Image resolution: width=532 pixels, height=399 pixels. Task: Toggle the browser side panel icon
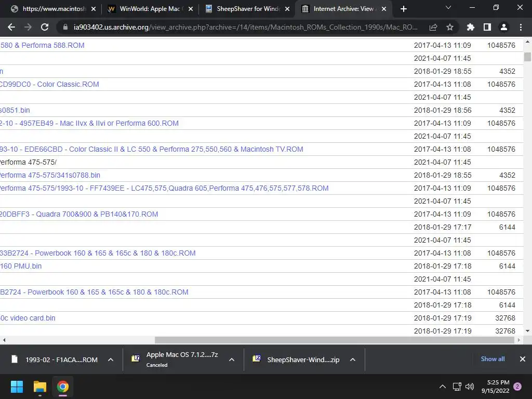click(x=487, y=27)
